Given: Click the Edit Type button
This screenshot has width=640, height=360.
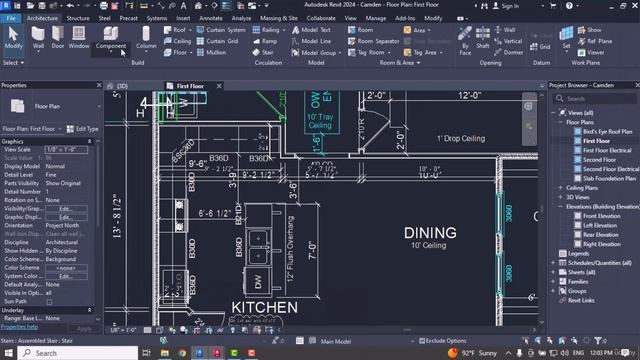Looking at the screenshot, I should pyautogui.click(x=83, y=129).
